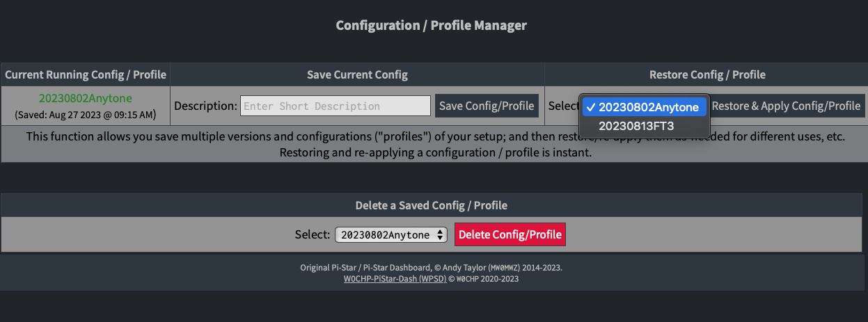Click the Description label beside the input
Image resolution: width=868 pixels, height=322 pixels.
click(205, 106)
